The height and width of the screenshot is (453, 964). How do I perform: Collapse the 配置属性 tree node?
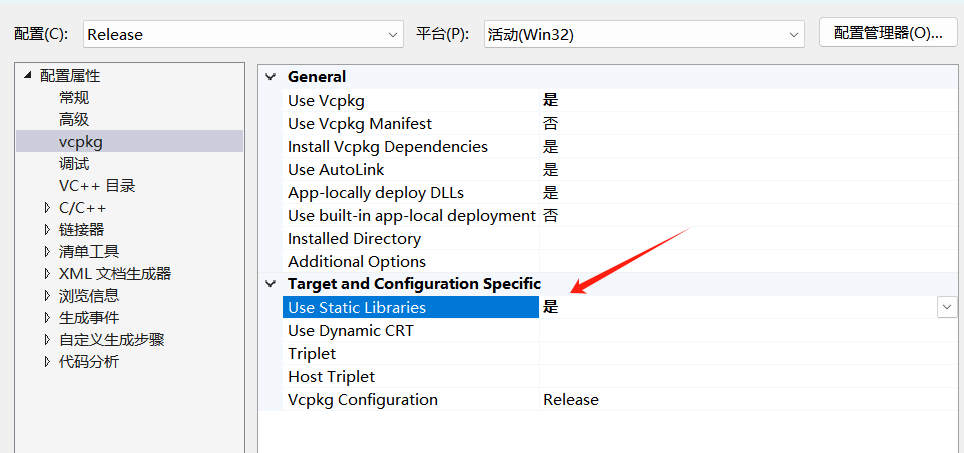click(x=27, y=76)
